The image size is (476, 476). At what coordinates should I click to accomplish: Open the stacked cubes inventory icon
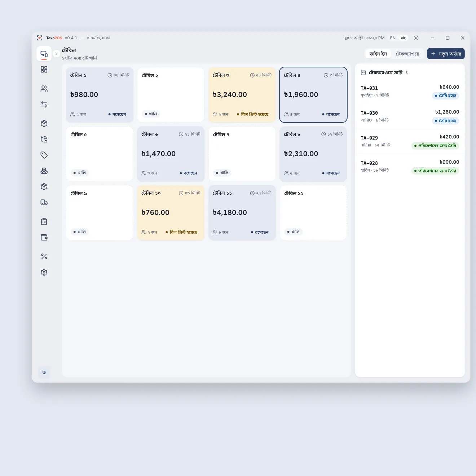coord(44,171)
